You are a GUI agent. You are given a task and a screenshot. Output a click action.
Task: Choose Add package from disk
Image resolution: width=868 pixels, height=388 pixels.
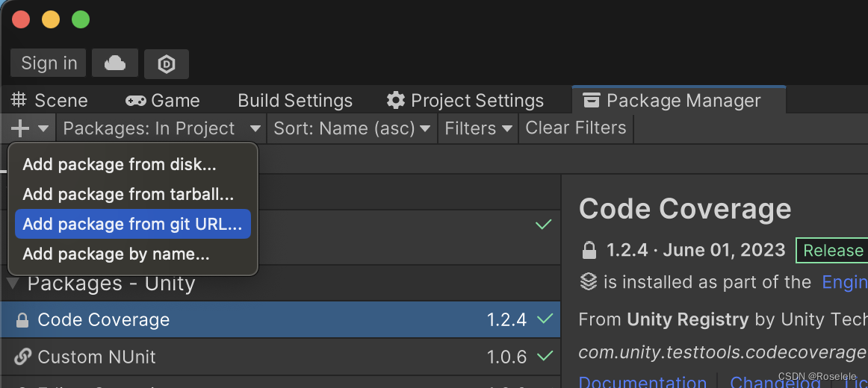[120, 164]
